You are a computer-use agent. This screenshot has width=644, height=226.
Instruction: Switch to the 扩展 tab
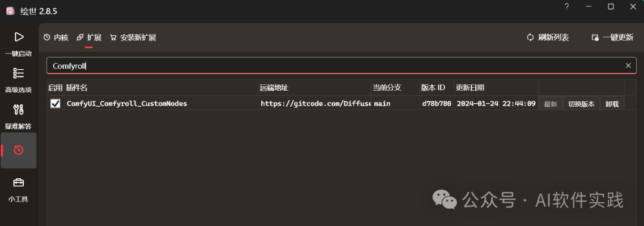pos(89,38)
